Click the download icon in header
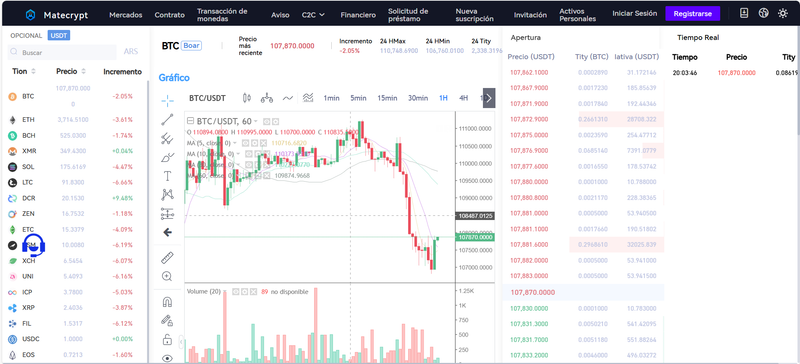 [744, 13]
